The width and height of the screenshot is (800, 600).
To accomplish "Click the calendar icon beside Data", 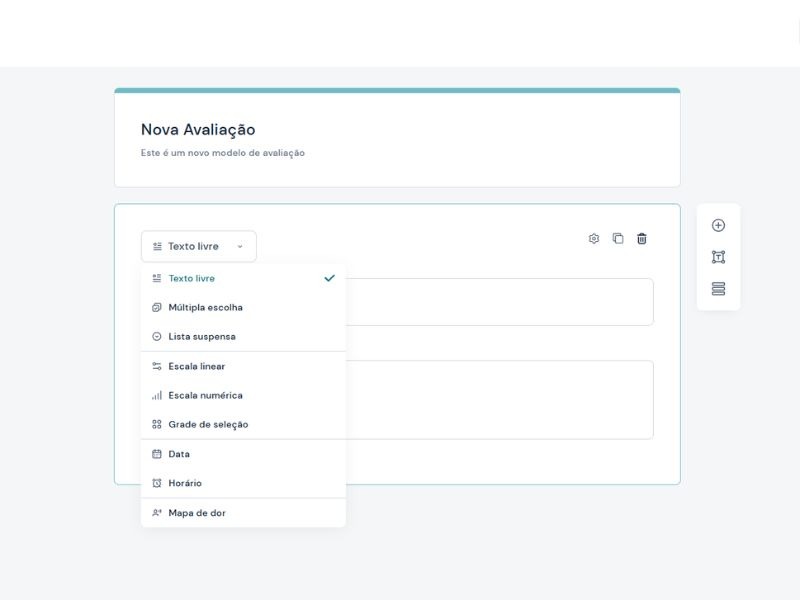I will (157, 454).
